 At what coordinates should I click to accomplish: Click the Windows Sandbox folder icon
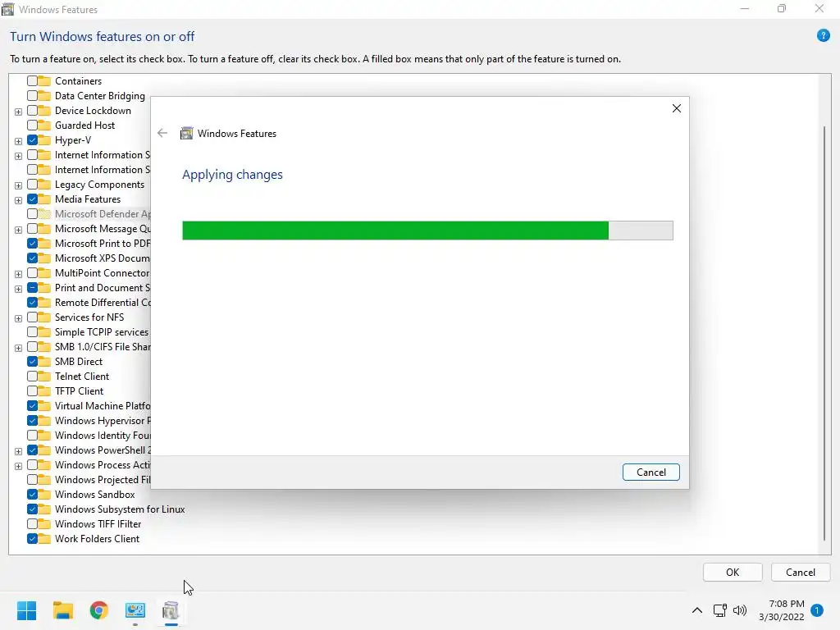44,495
